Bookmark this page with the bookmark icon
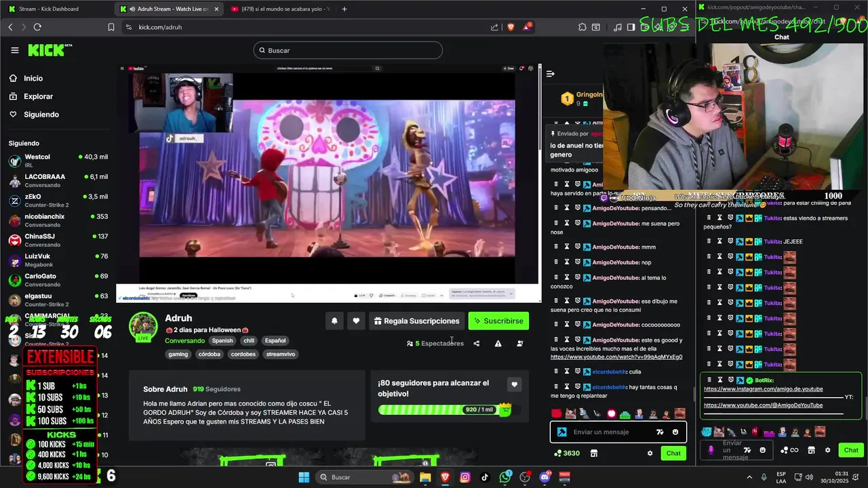The height and width of the screenshot is (488, 868). click(111, 27)
